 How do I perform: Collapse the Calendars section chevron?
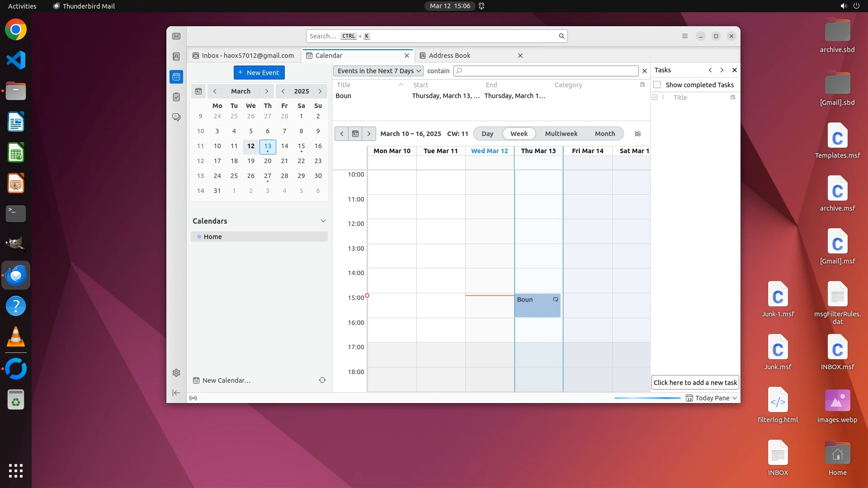point(323,221)
